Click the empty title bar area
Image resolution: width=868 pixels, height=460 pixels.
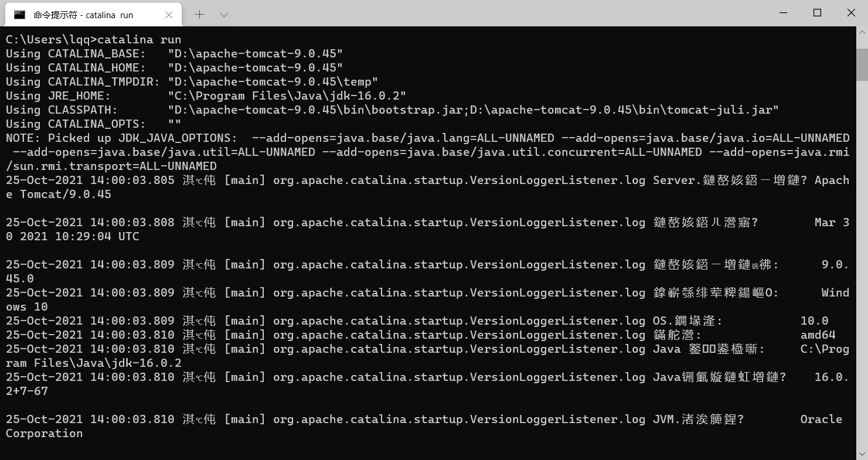point(498,13)
